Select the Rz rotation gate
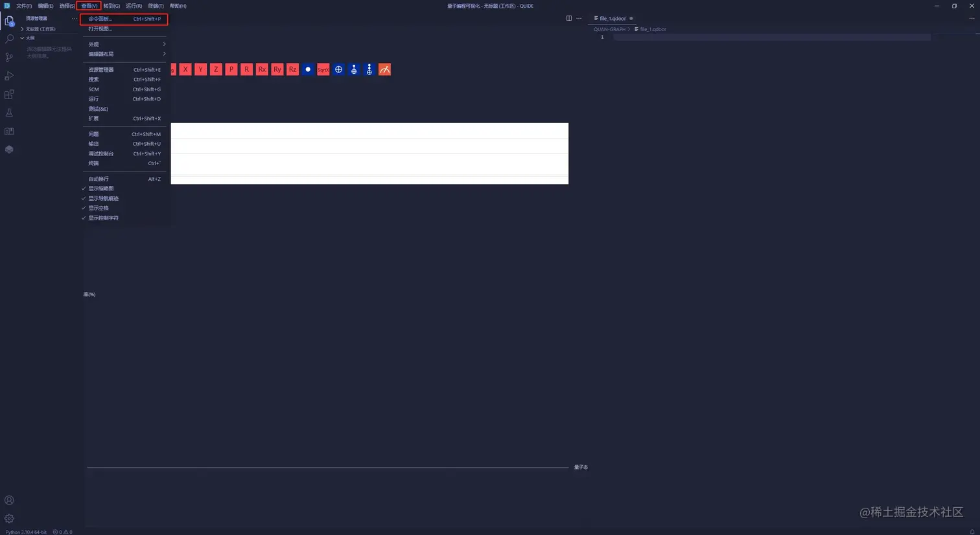 [292, 69]
